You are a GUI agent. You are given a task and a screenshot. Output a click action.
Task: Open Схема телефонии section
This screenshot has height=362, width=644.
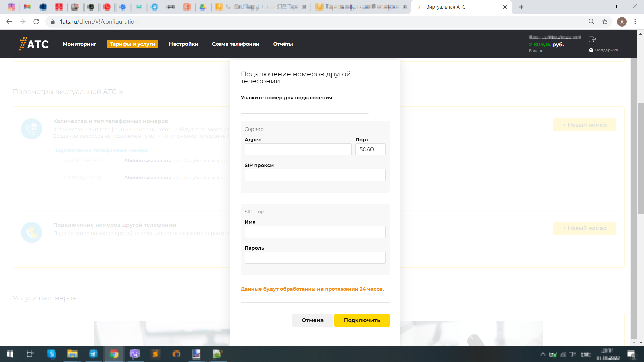[235, 44]
